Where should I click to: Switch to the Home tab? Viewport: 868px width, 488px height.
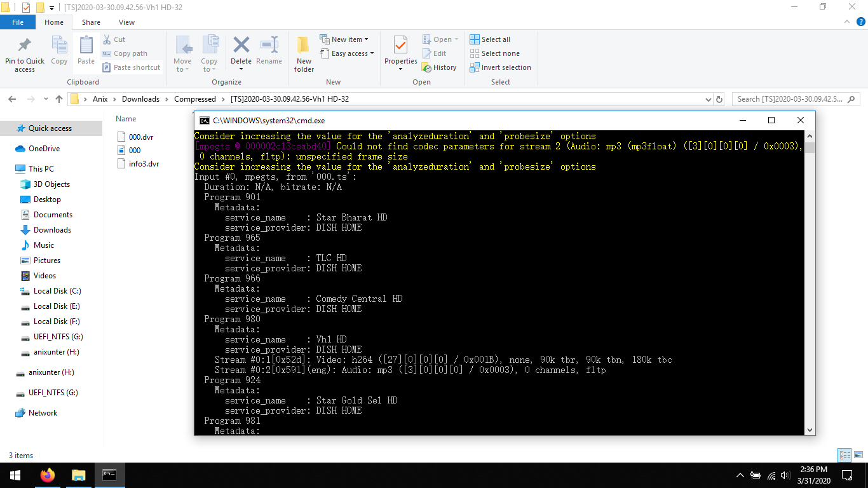[54, 22]
